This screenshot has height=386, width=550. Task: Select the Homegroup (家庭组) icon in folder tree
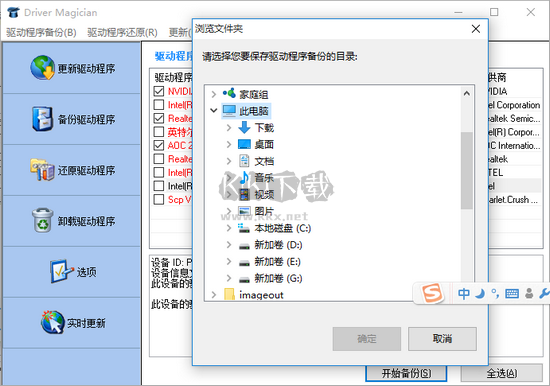(x=229, y=94)
